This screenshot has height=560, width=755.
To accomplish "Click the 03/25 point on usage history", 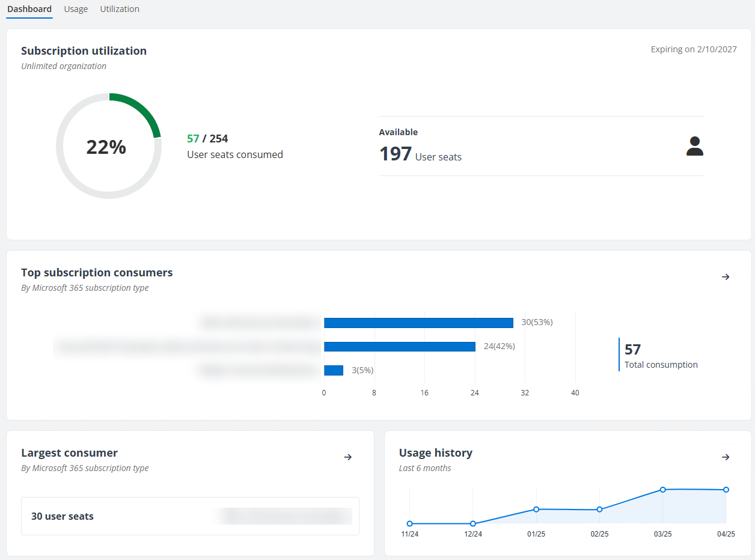I will tap(662, 490).
